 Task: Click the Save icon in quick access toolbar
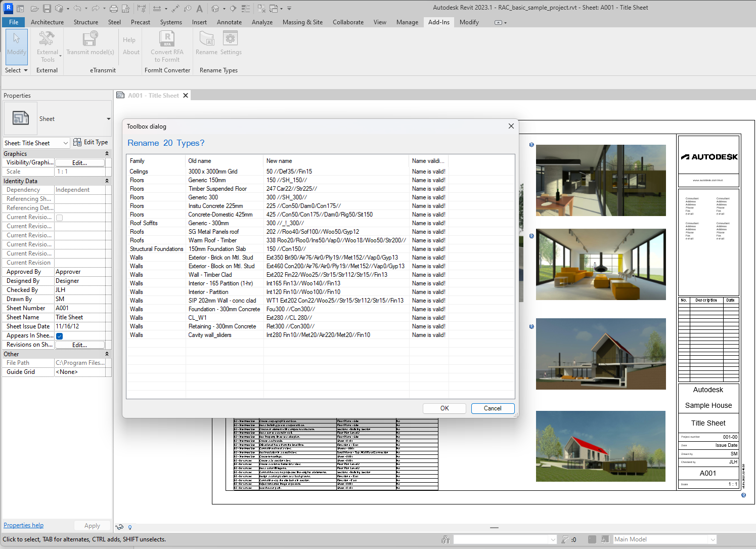47,9
